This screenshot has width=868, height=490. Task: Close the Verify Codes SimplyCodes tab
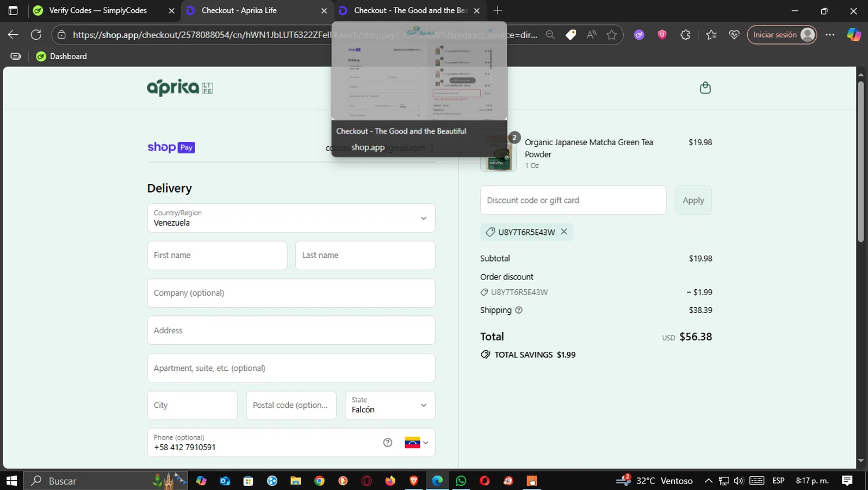[x=171, y=10]
